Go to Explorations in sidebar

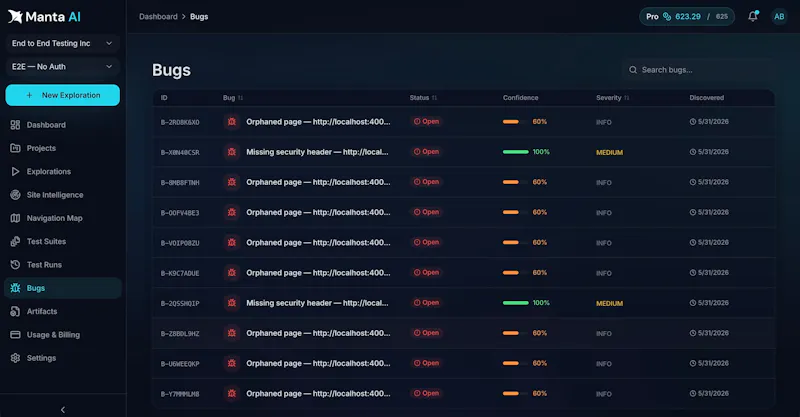[x=62, y=171]
